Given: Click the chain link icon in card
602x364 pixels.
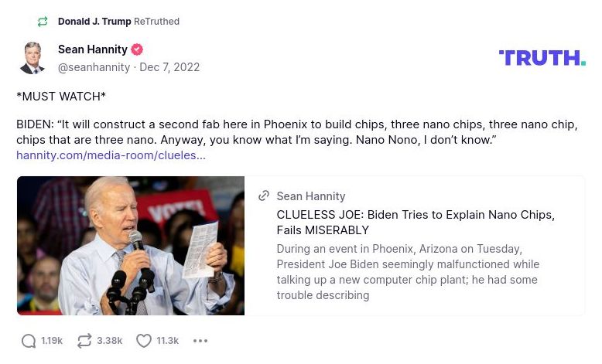Looking at the screenshot, I should 264,196.
